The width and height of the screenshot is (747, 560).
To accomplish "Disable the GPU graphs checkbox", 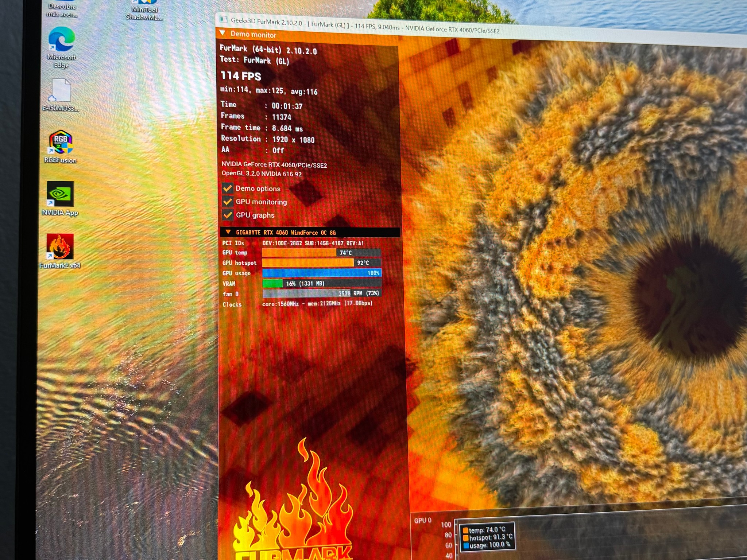I will pos(228,215).
